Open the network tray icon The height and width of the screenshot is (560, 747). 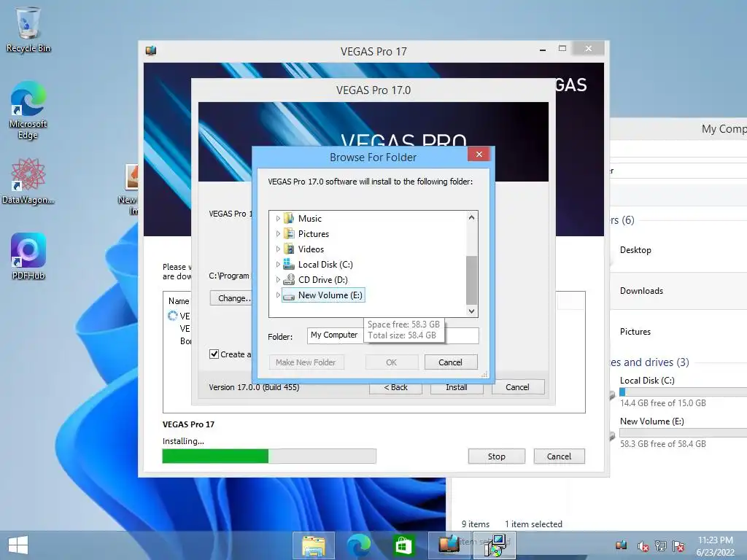pyautogui.click(x=661, y=545)
